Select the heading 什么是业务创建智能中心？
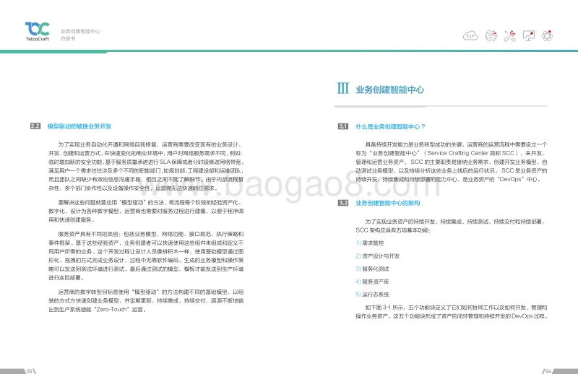The width and height of the screenshot is (578, 392). [x=390, y=126]
